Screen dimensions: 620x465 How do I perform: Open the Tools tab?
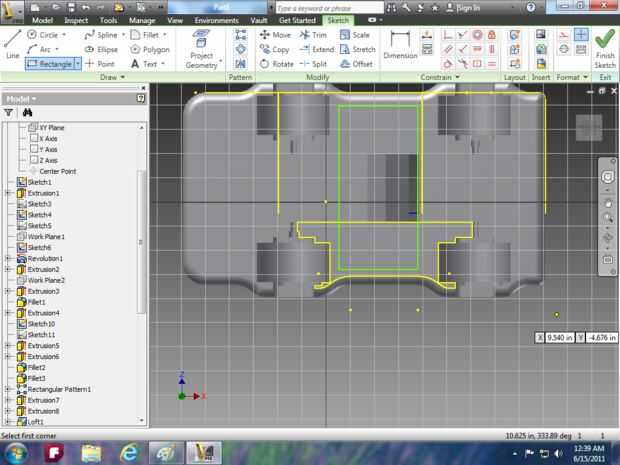tap(108, 20)
